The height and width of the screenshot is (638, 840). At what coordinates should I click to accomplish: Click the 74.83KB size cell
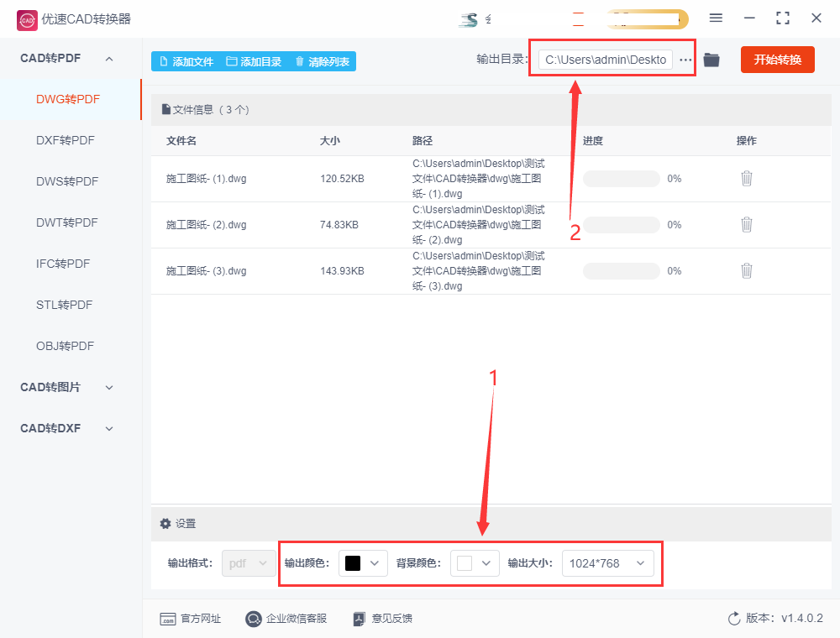point(339,225)
